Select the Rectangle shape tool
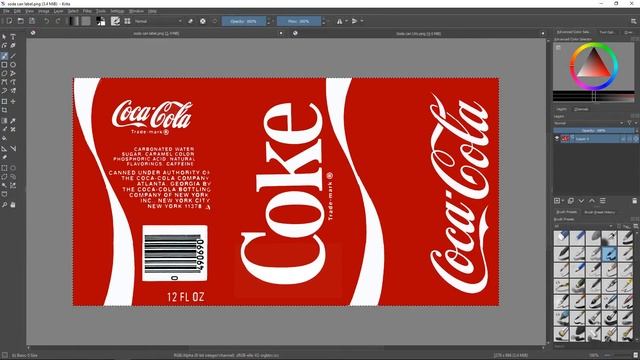This screenshot has width=640, height=360. (4, 64)
